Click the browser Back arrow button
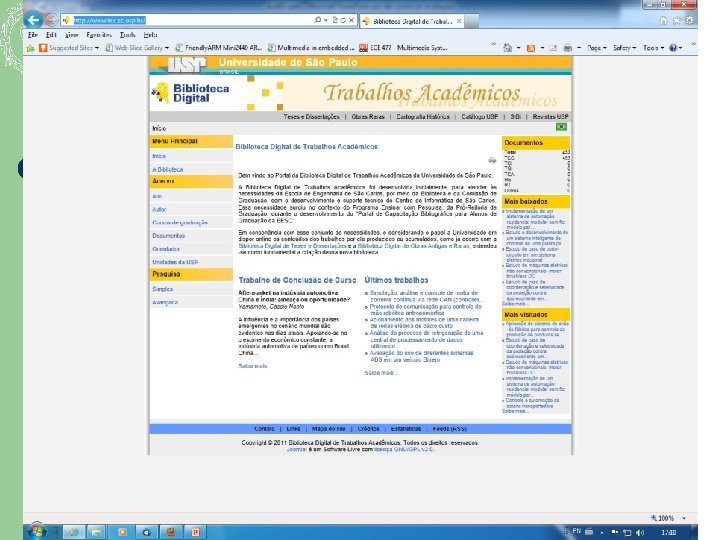 [33, 20]
